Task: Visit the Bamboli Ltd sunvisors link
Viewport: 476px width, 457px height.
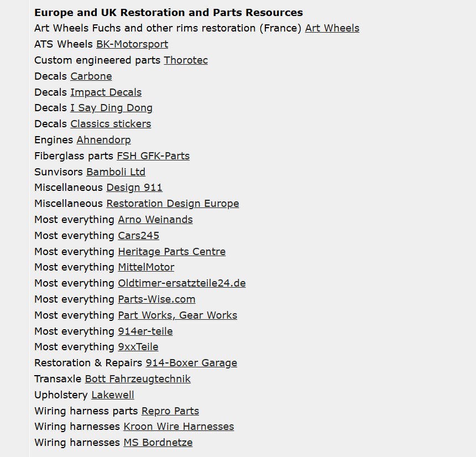Action: click(x=116, y=172)
